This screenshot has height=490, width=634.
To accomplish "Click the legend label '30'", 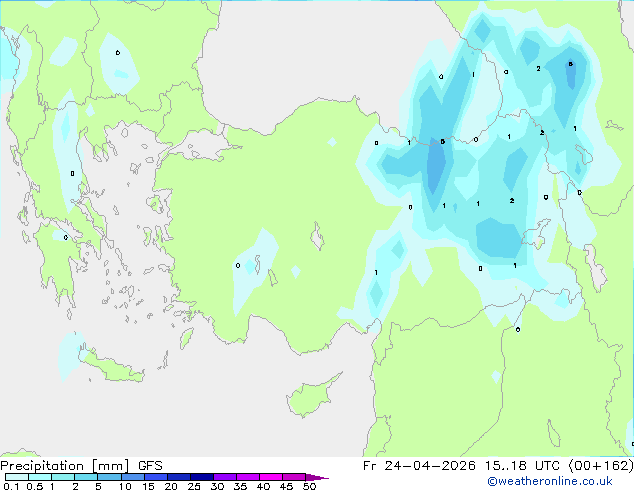I will coord(217,486).
